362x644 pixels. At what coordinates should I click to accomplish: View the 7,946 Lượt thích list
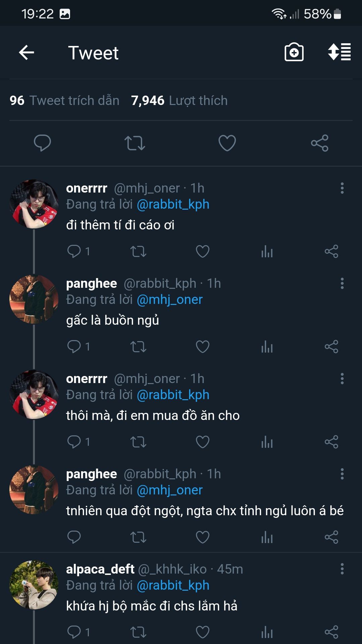[179, 101]
